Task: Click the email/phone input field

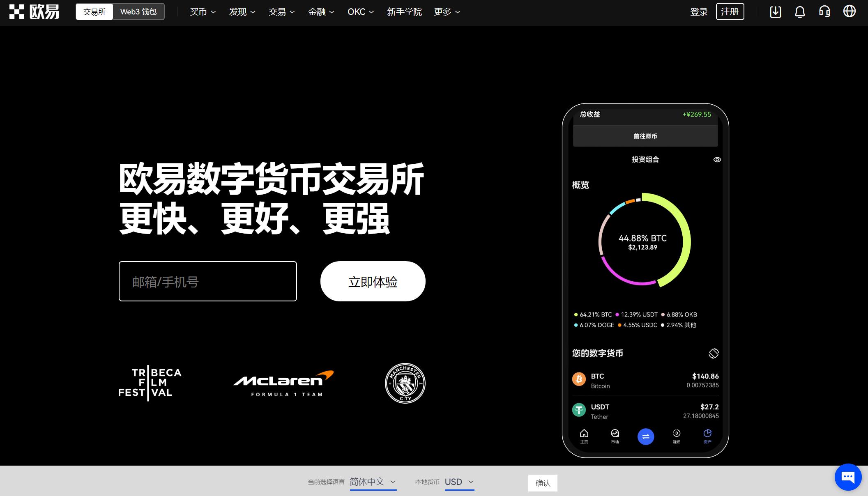Action: (208, 281)
